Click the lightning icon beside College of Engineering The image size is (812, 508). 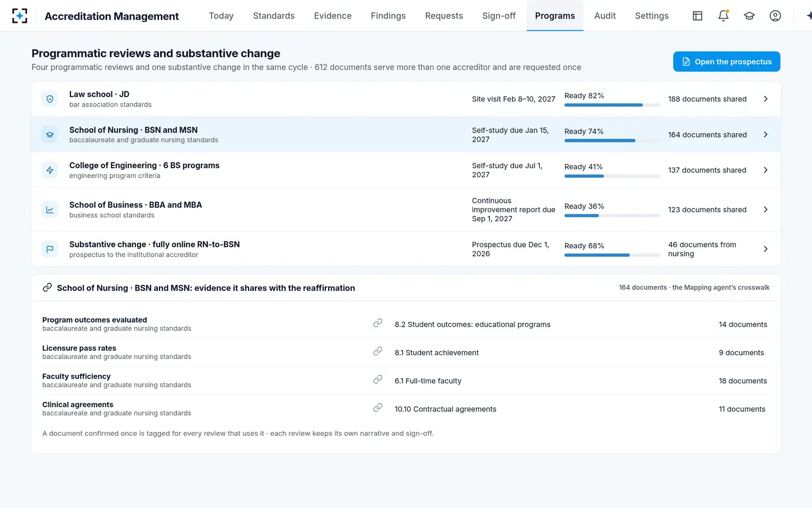(x=50, y=170)
